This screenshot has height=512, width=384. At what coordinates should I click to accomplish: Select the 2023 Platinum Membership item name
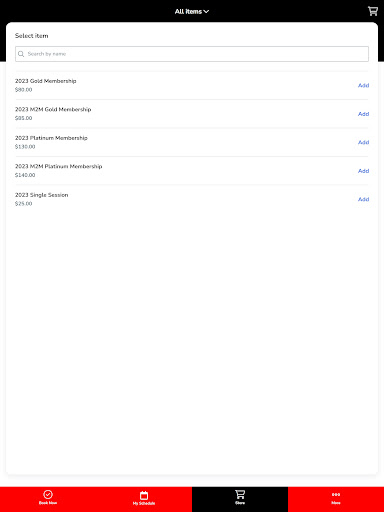[x=51, y=138]
